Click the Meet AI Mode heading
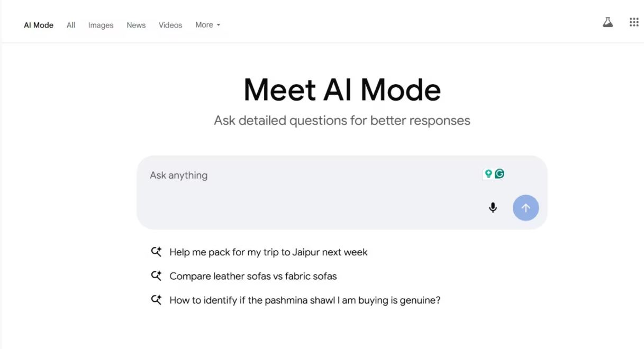The width and height of the screenshot is (644, 349). coord(342,89)
